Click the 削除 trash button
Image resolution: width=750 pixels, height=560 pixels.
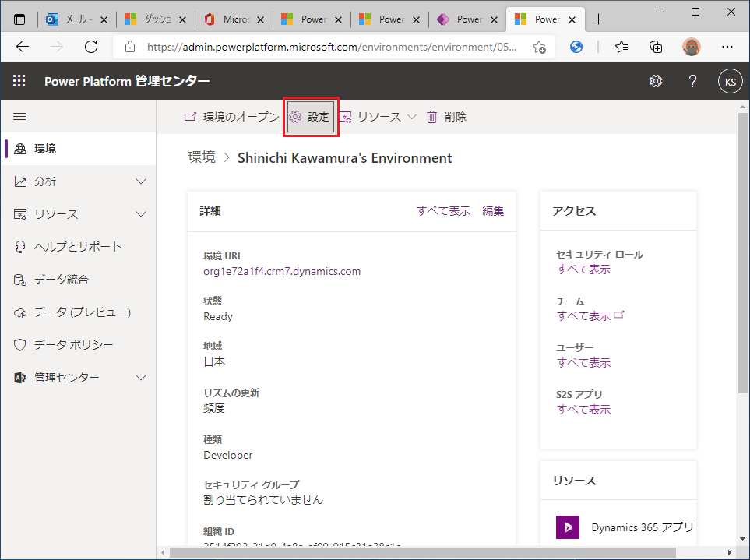tap(445, 117)
